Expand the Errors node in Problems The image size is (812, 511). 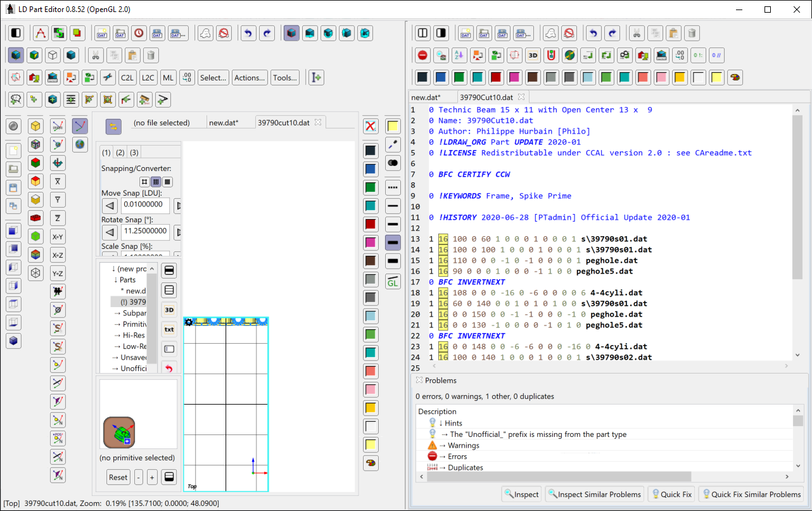(441, 457)
